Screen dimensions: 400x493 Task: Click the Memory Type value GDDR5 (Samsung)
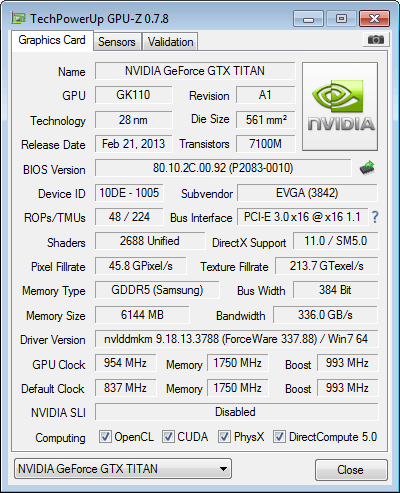pyautogui.click(x=157, y=290)
